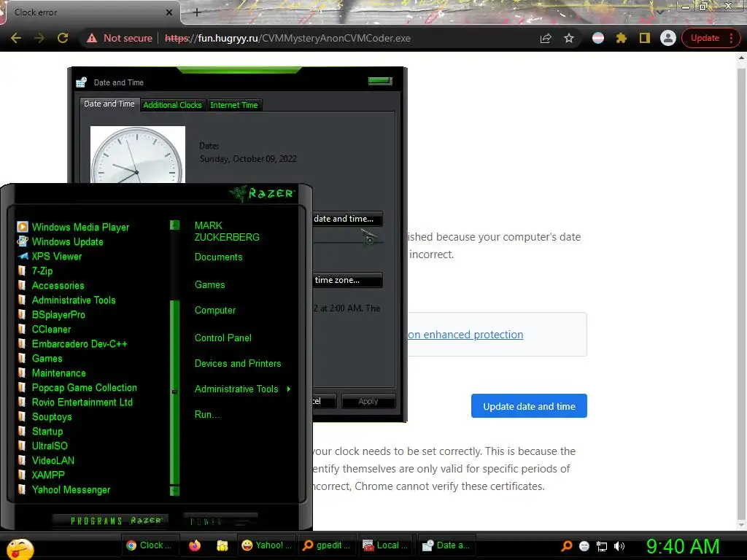Open the Startup folder
Viewport: 747px width, 560px height.
[x=40, y=432]
